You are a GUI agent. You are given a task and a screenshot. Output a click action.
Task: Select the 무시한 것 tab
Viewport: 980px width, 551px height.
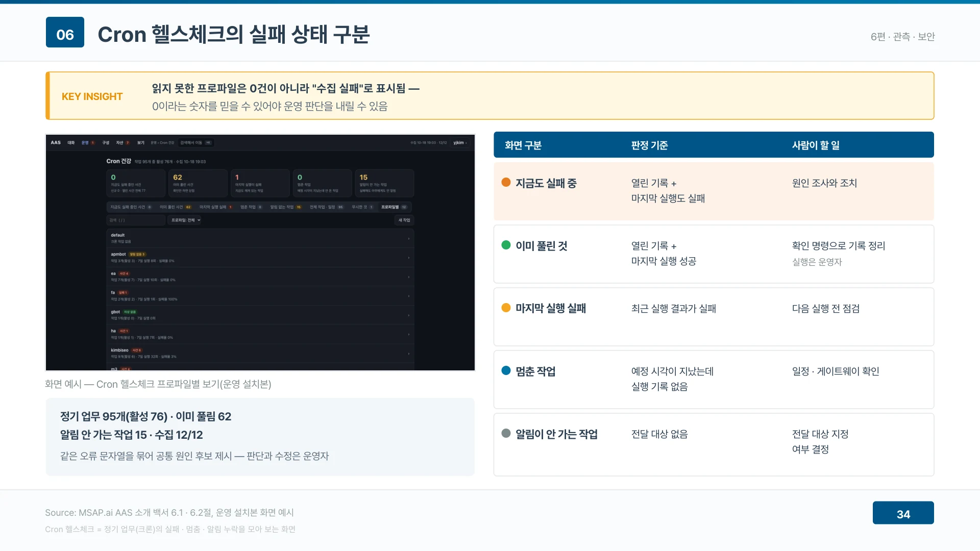point(362,207)
